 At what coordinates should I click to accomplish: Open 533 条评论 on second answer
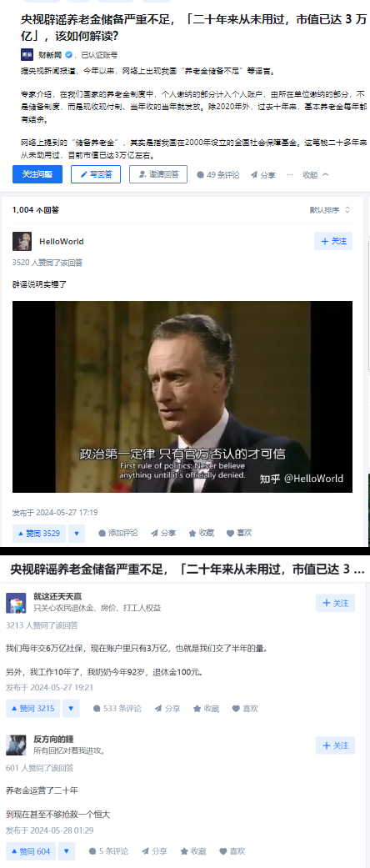(117, 709)
